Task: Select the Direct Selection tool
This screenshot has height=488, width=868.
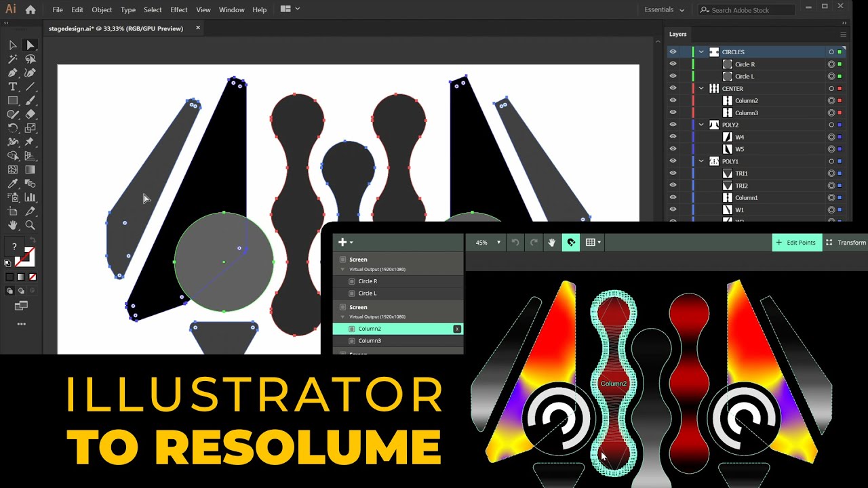Action: pyautogui.click(x=30, y=45)
